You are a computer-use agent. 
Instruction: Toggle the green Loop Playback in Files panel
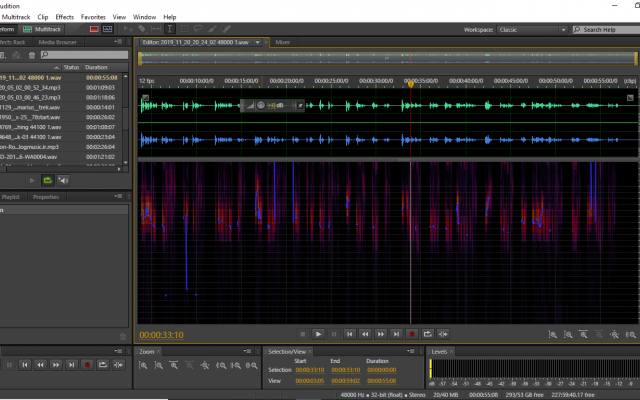[48, 180]
